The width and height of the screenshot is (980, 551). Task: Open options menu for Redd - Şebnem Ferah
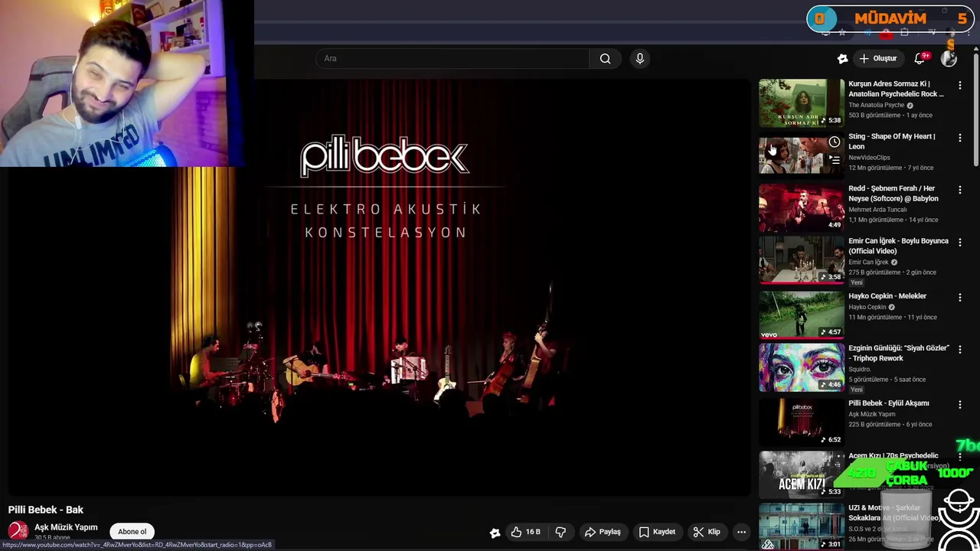pyautogui.click(x=960, y=190)
